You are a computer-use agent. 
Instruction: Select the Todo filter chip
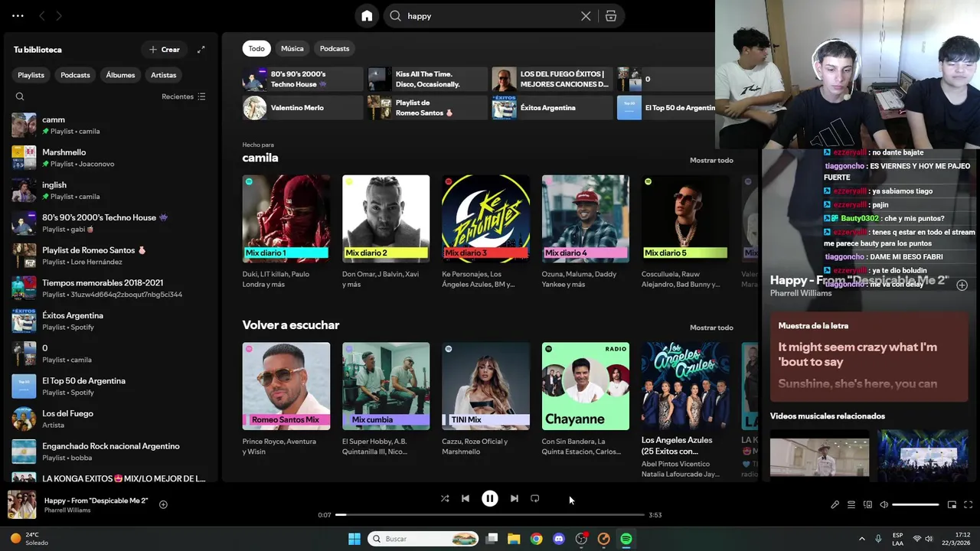[256, 48]
